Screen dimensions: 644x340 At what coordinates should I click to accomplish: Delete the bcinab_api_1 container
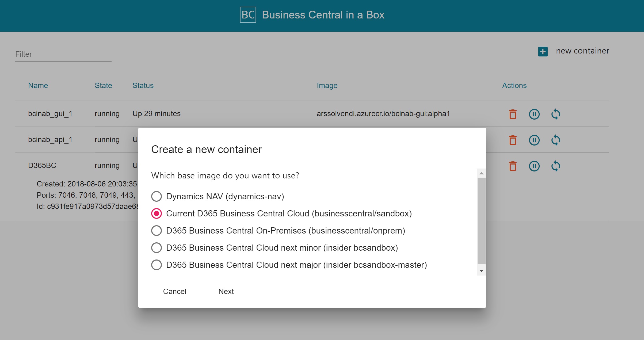[513, 140]
